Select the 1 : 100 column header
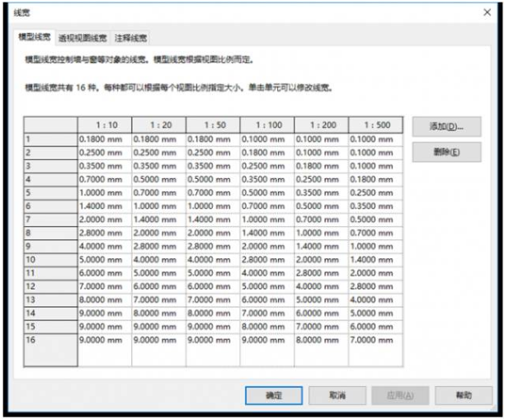This screenshot has width=509, height=420. (267, 125)
